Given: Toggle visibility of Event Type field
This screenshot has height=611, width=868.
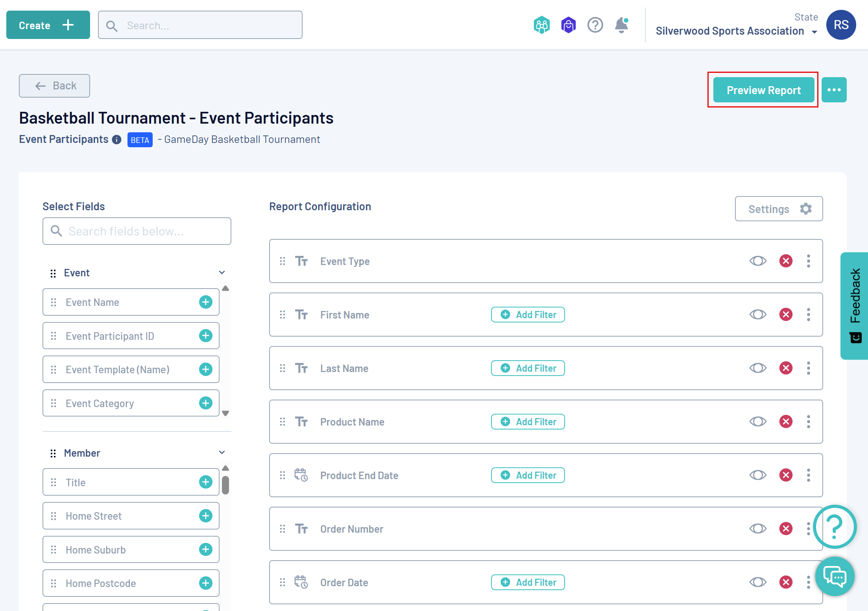Looking at the screenshot, I should (x=758, y=261).
